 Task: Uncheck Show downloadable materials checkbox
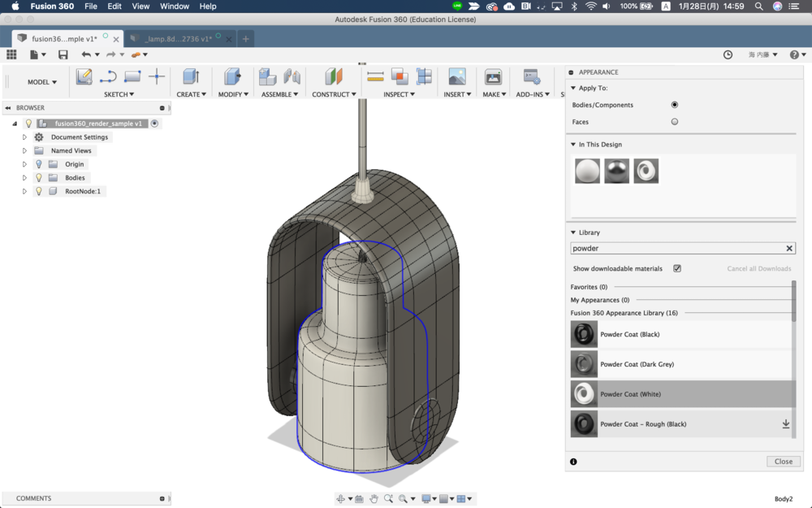(x=677, y=268)
